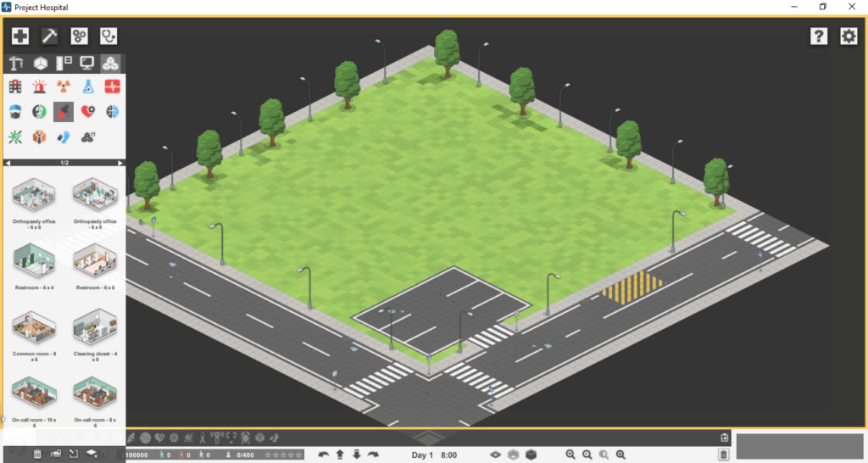This screenshot has width=868, height=463.
Task: Move up one floor arrow
Action: tap(340, 455)
